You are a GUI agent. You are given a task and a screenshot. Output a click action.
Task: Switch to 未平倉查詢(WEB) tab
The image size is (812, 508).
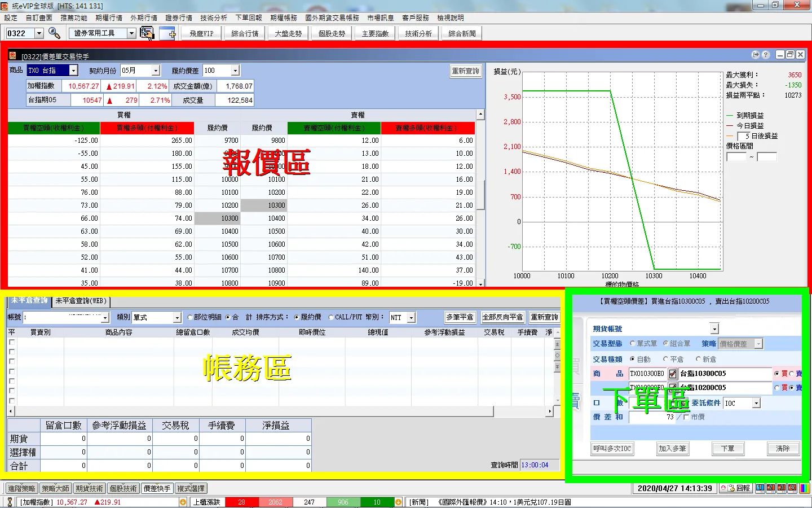click(x=81, y=301)
